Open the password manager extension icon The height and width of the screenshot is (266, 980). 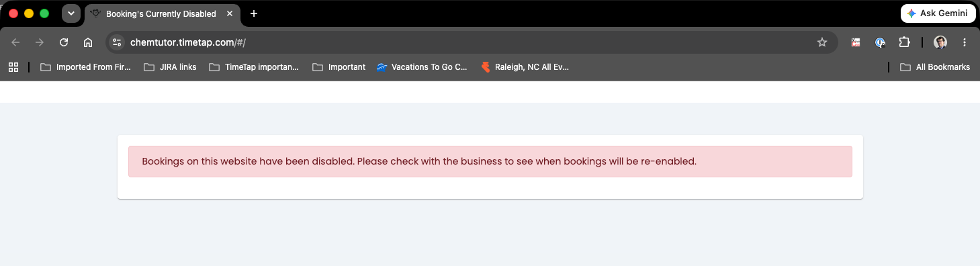pyautogui.click(x=880, y=42)
